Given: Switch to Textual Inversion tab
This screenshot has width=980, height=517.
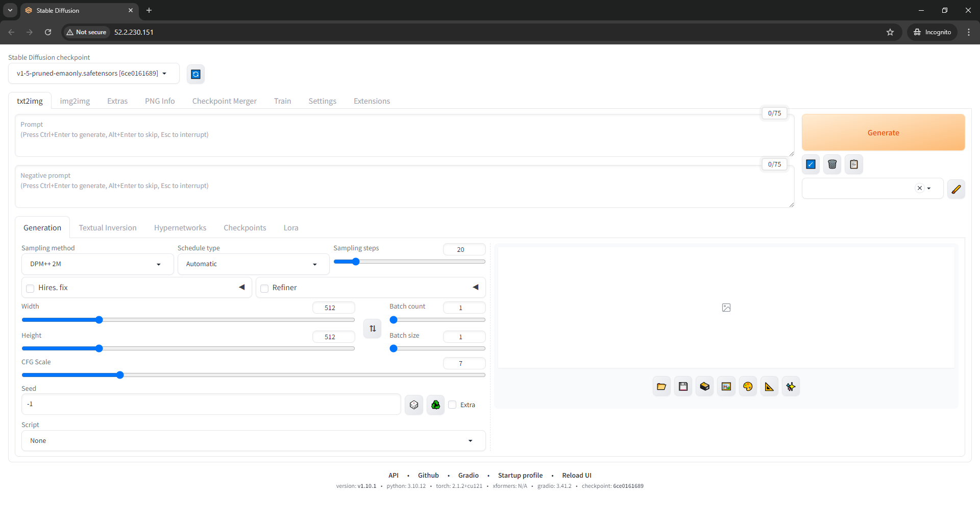Looking at the screenshot, I should coord(108,228).
